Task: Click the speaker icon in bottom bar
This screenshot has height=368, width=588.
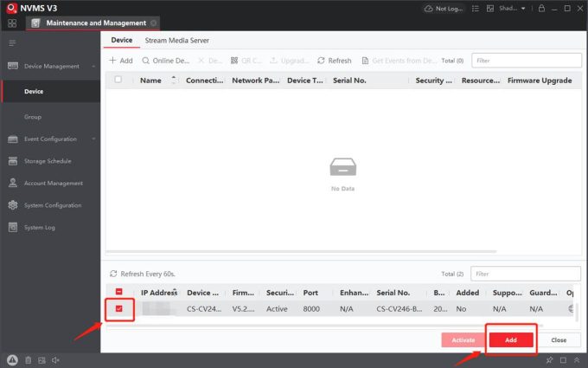Action: [55, 359]
